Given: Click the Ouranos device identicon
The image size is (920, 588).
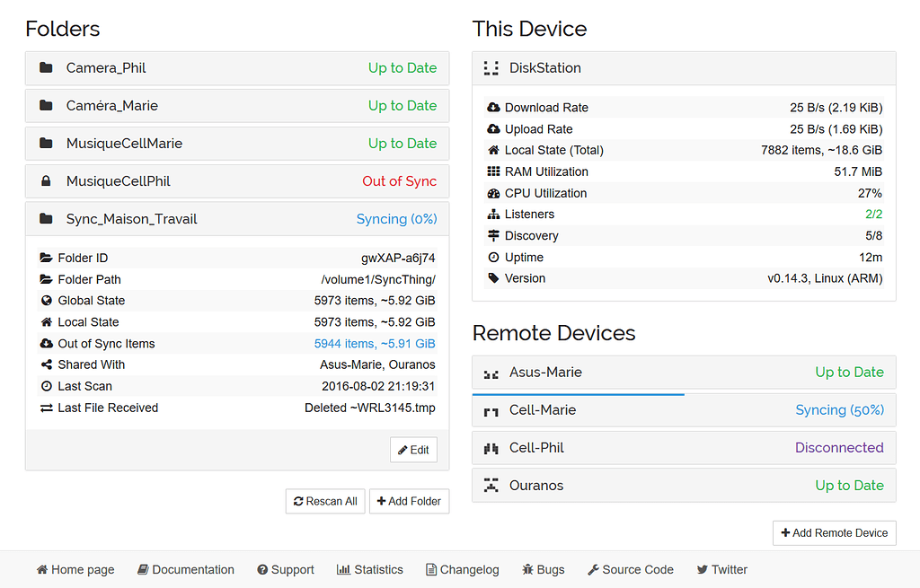Looking at the screenshot, I should pos(491,486).
